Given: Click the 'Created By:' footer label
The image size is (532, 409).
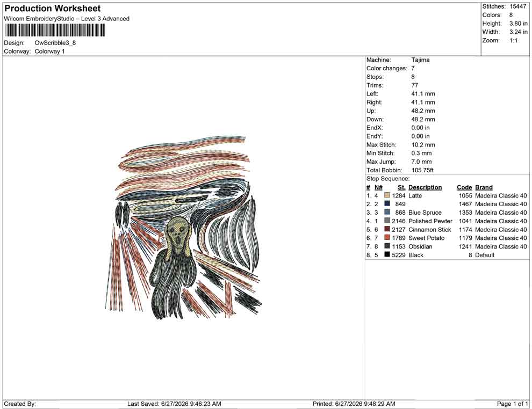Looking at the screenshot, I should [20, 404].
